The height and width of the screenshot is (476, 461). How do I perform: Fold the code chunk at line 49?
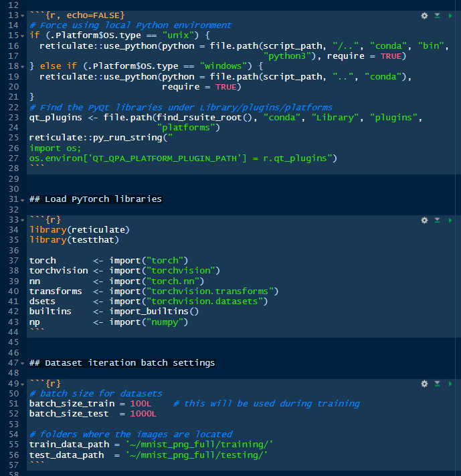pos(24,383)
